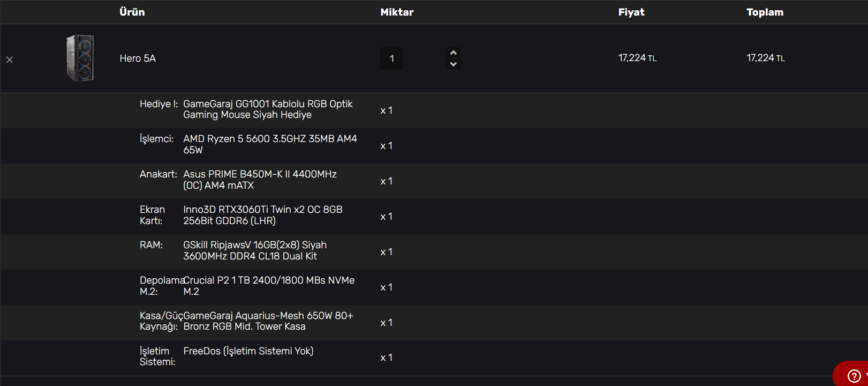Click the Ürün column header
The width and height of the screenshot is (868, 386).
point(132,12)
